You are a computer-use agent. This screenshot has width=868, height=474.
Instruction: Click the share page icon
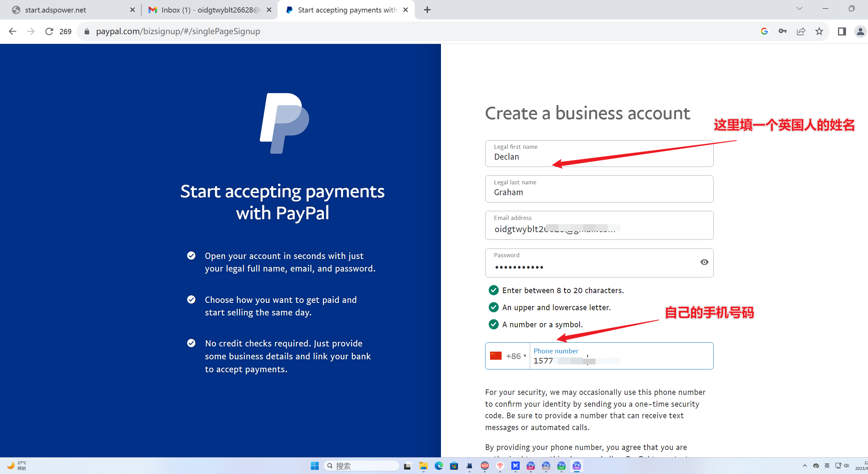click(x=801, y=31)
